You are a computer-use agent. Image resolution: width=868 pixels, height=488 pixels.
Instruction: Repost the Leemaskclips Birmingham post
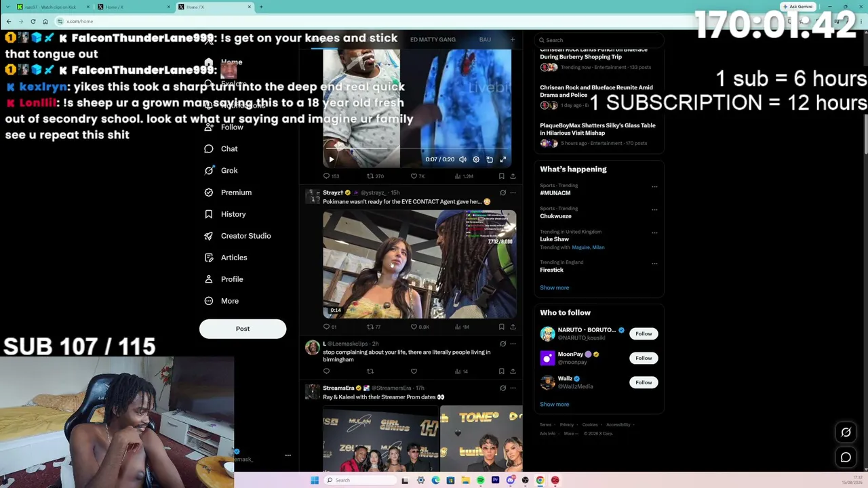click(x=370, y=371)
